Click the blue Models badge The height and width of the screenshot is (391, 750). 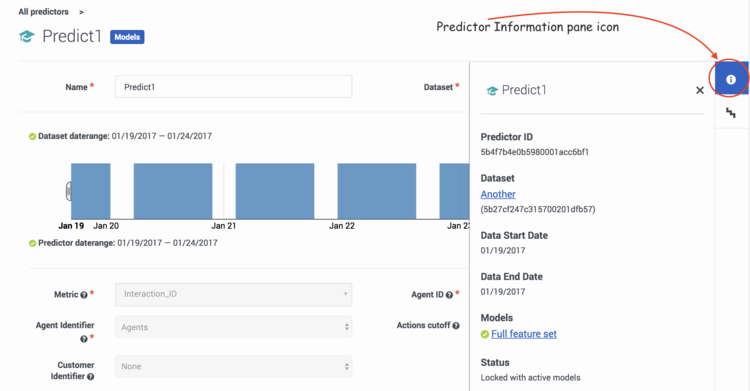tap(127, 37)
